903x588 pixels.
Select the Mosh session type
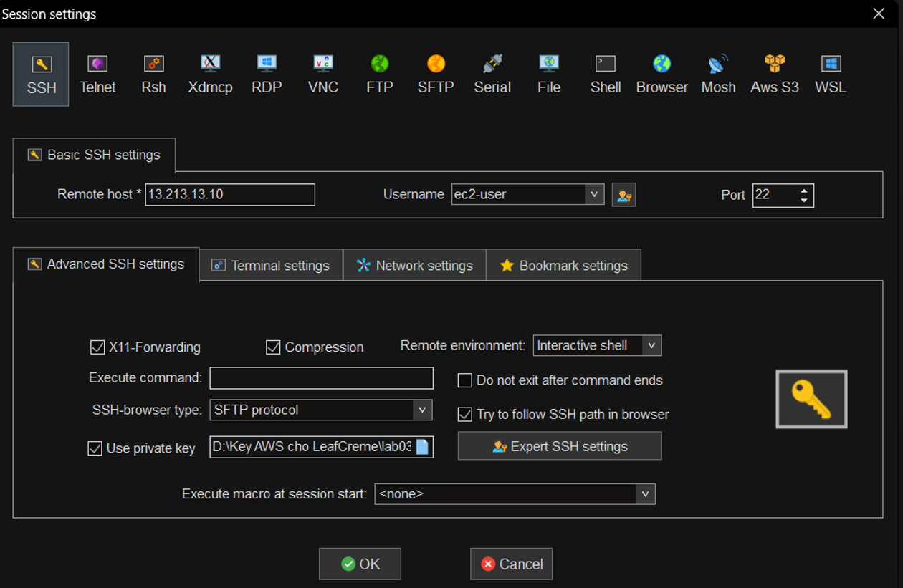718,74
